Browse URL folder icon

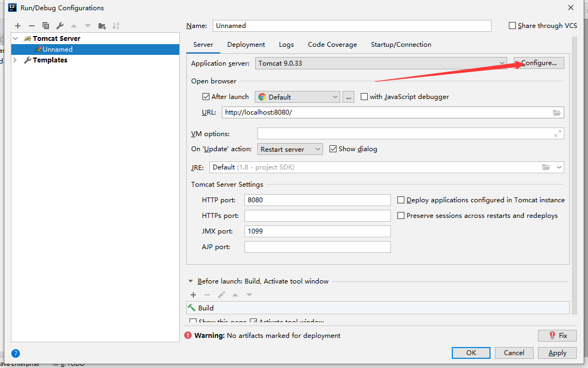click(x=557, y=112)
